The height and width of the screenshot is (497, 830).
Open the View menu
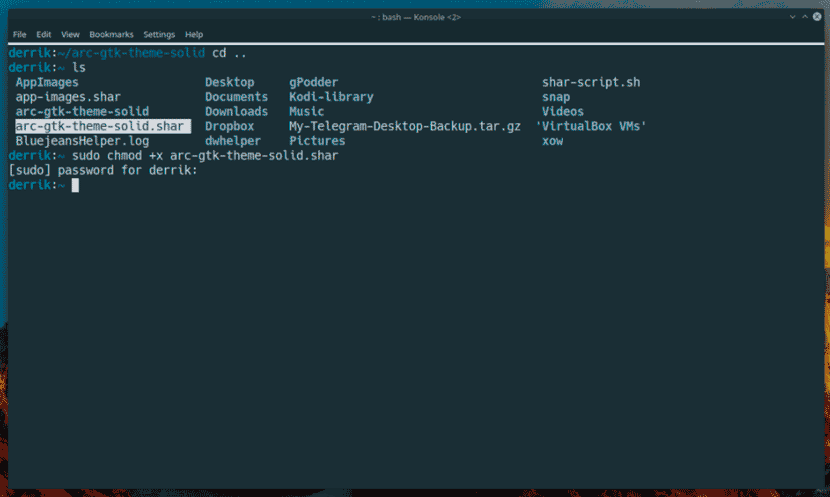click(x=70, y=34)
